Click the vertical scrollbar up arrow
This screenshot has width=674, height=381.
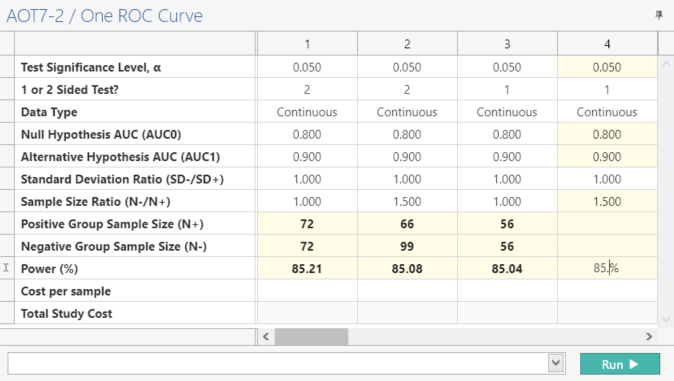[666, 64]
